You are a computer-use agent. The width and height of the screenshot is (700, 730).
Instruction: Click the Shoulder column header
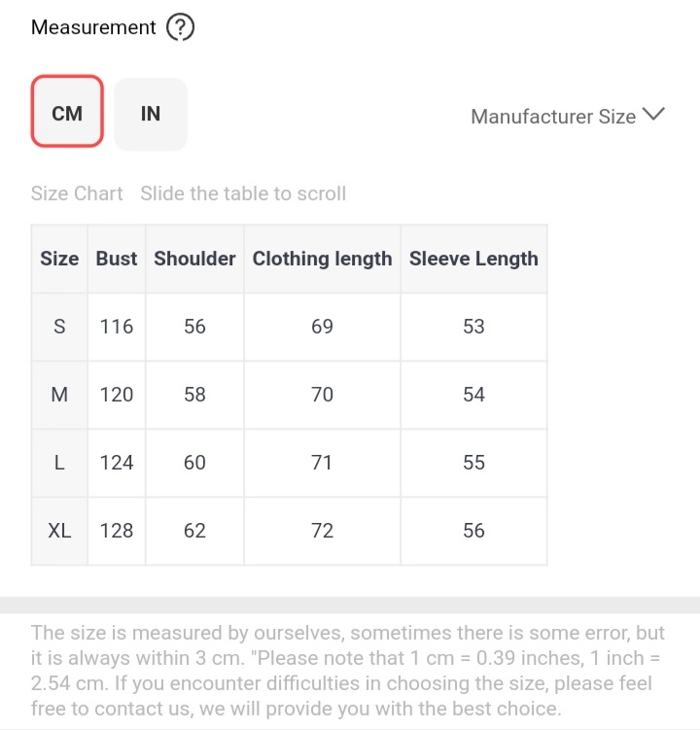[194, 259]
